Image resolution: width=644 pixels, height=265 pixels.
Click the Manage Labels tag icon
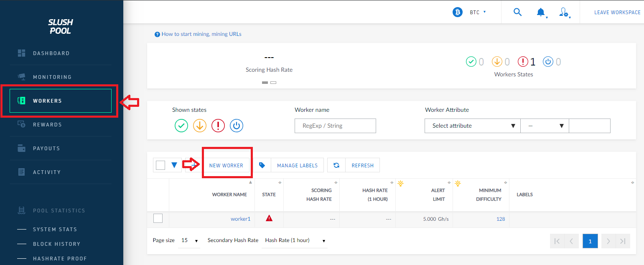coord(262,165)
